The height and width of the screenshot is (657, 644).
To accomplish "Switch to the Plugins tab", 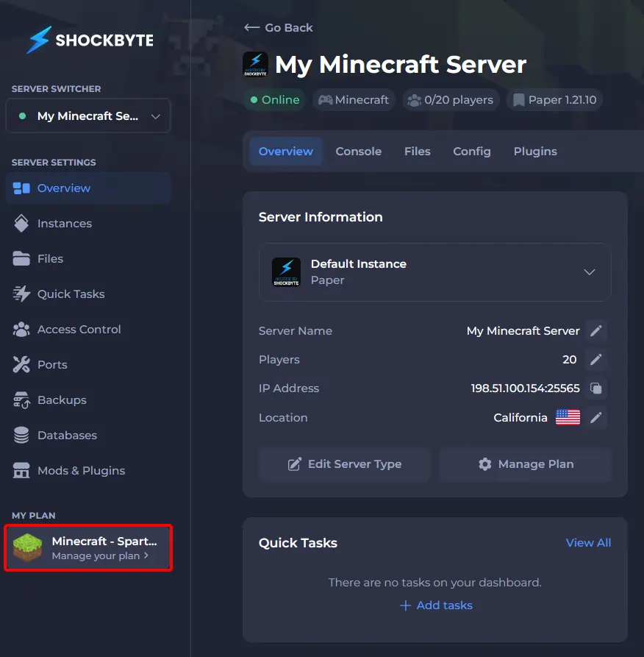I will [x=534, y=152].
